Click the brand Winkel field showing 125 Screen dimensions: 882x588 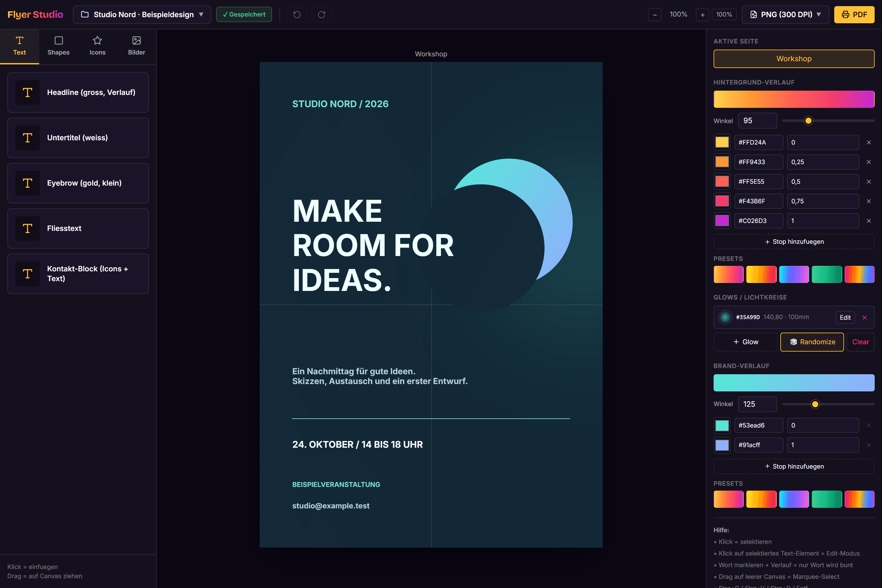pyautogui.click(x=757, y=404)
